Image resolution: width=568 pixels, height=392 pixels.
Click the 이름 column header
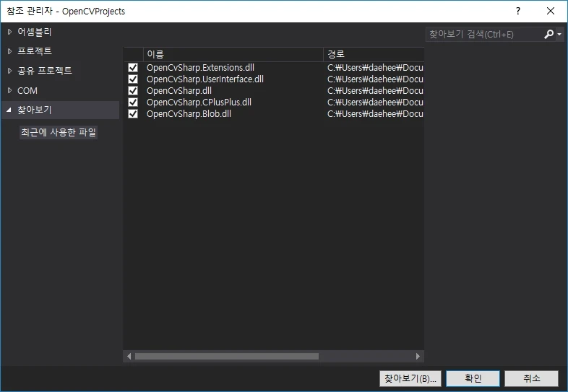pos(233,54)
